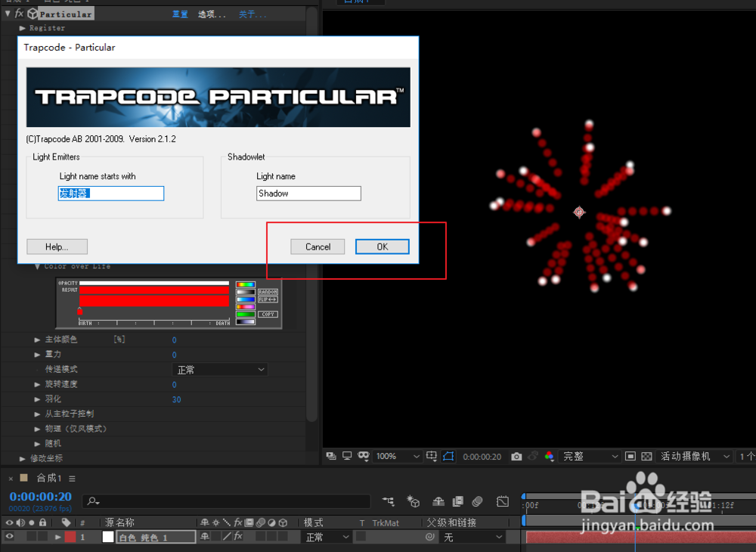756x552 pixels.
Task: Click the timeline layer search field
Action: click(x=226, y=501)
